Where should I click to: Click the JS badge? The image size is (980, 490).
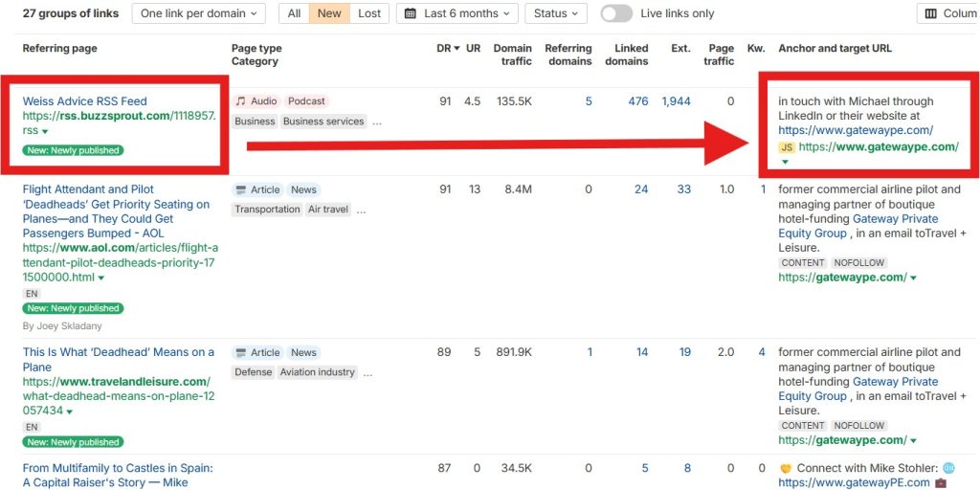(787, 147)
